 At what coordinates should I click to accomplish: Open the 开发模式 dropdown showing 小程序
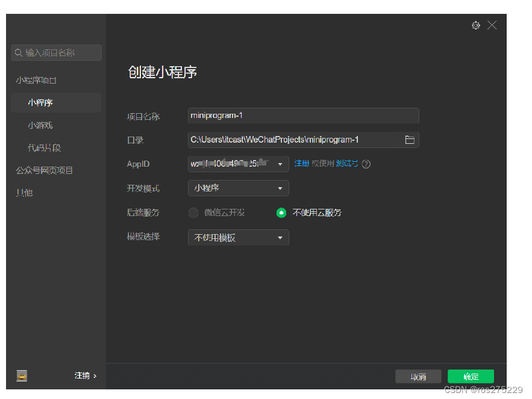[x=238, y=188]
